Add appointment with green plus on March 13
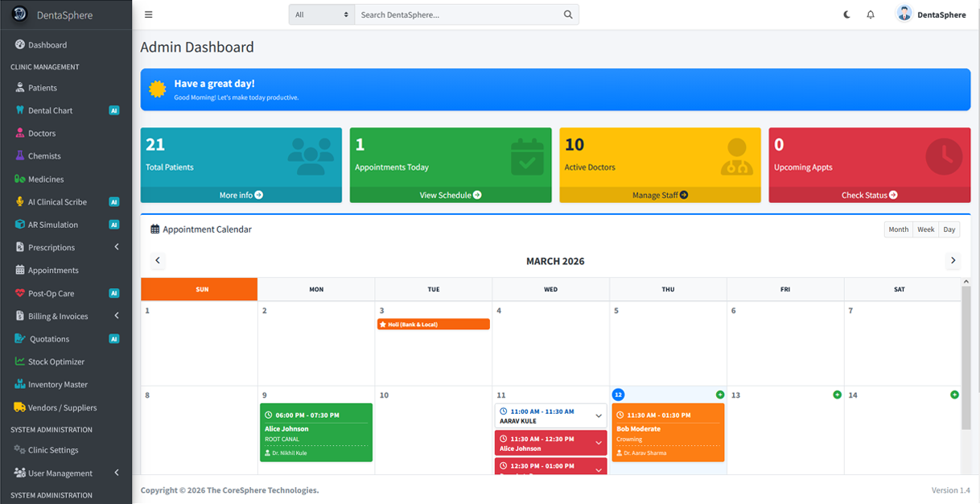This screenshot has width=980, height=504. point(837,395)
